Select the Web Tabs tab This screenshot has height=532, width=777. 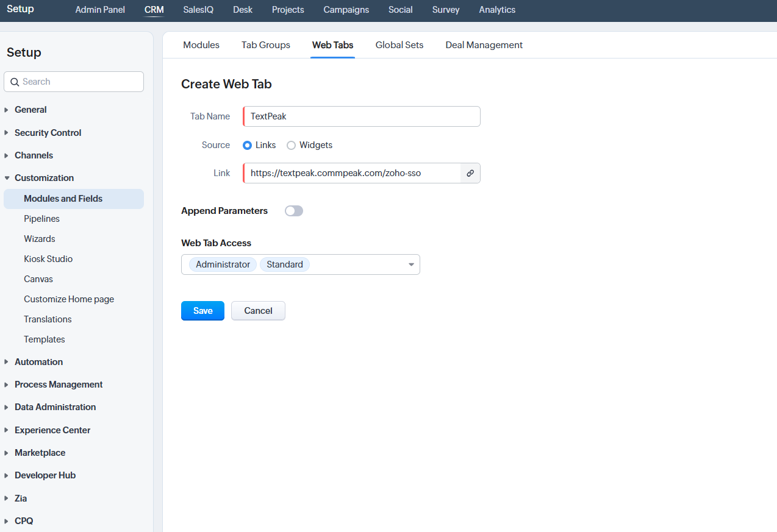332,45
